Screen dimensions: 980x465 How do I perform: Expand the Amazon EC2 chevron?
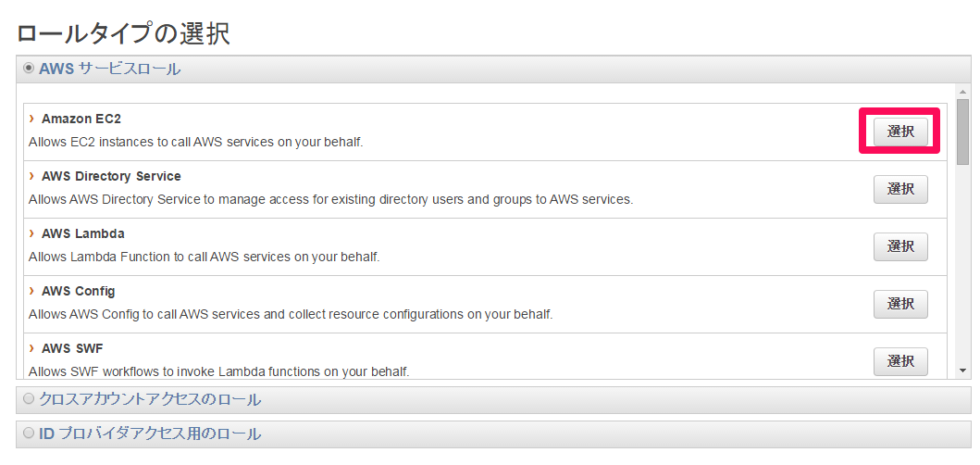tap(31, 119)
